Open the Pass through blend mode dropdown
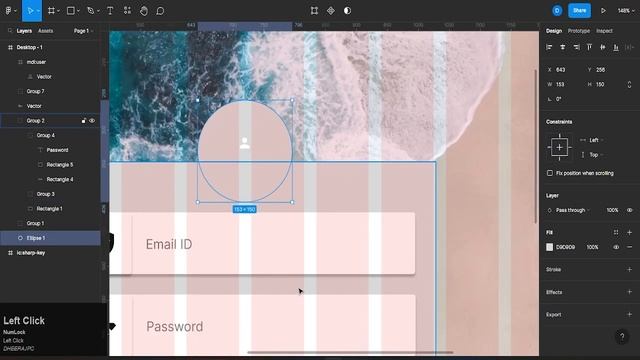The height and width of the screenshot is (360, 640). pyautogui.click(x=573, y=210)
